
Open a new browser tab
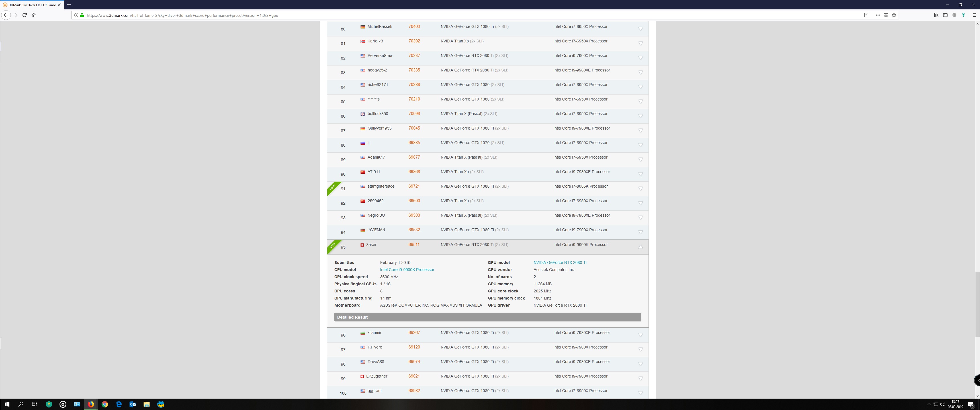click(69, 5)
